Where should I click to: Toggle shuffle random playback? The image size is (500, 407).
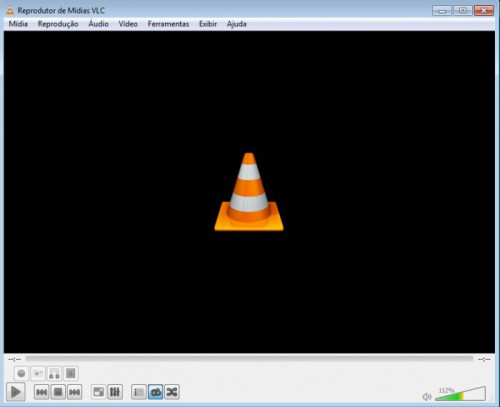[x=172, y=392]
